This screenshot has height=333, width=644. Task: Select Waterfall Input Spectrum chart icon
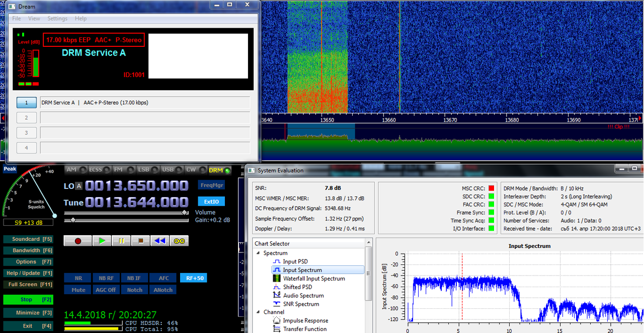277,279
